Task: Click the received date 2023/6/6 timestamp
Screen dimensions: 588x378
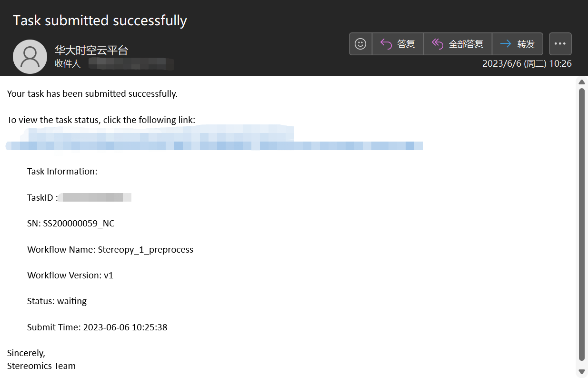Action: tap(527, 63)
